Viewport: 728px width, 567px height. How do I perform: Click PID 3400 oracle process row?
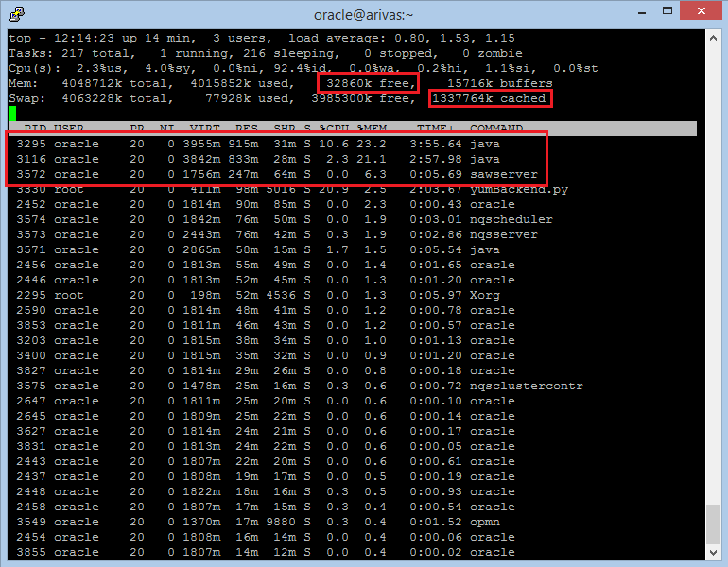(x=266, y=356)
